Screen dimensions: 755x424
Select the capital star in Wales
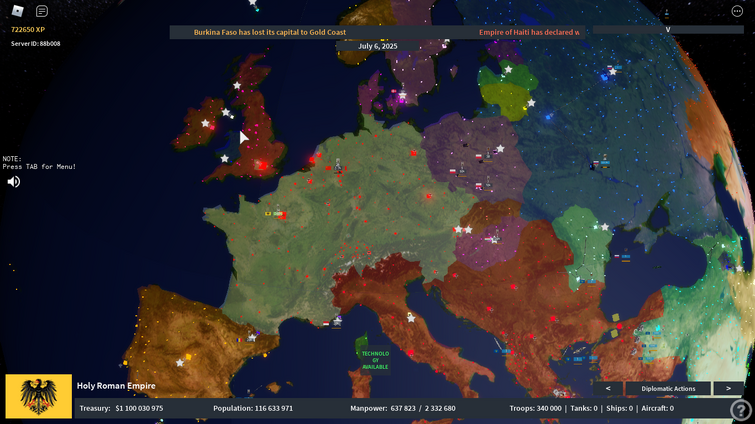[224, 158]
